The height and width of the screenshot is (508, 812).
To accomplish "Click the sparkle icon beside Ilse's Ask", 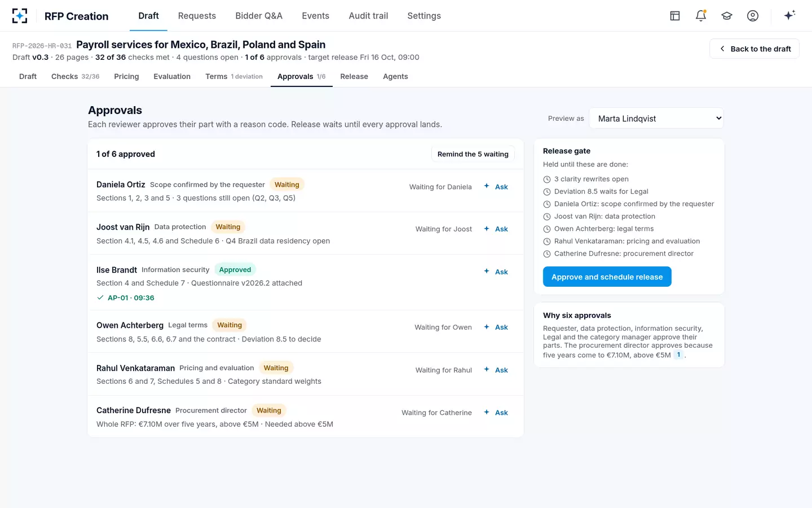I will tap(487, 271).
